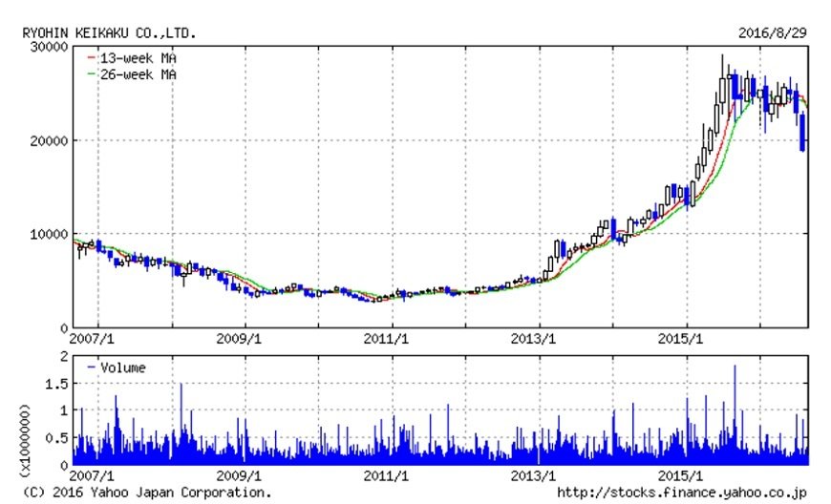Click the RYOHIN KEIKAKU CO.,LTD. chart title
The height and width of the screenshot is (504, 831).
pyautogui.click(x=110, y=32)
